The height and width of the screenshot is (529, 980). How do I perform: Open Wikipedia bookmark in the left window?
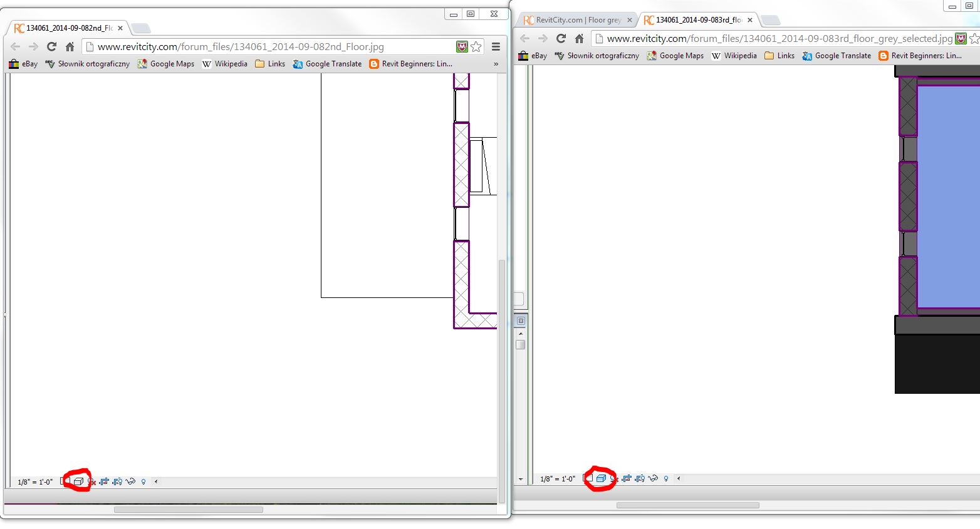224,64
